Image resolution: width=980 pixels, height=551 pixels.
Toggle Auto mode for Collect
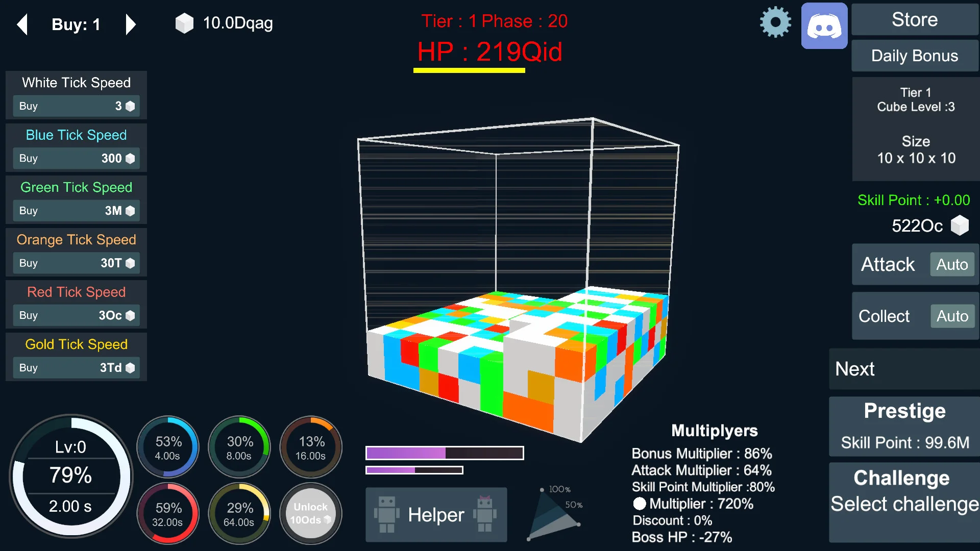click(x=952, y=315)
